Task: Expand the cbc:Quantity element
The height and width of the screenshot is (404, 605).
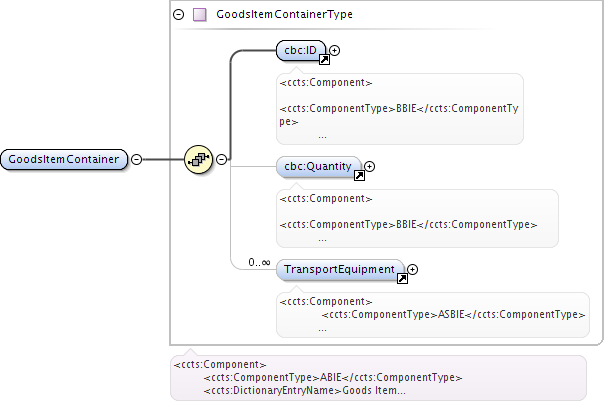Action: coord(369,167)
